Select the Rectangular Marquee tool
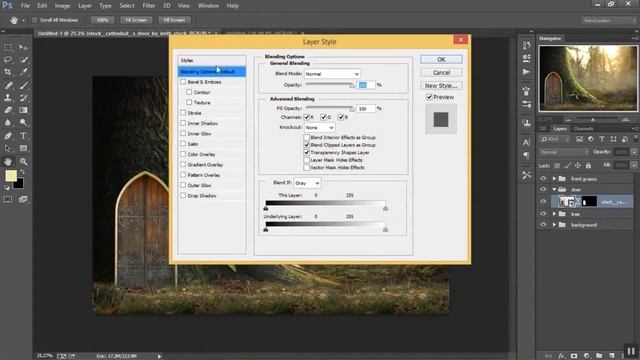640x360 pixels. tap(8, 47)
